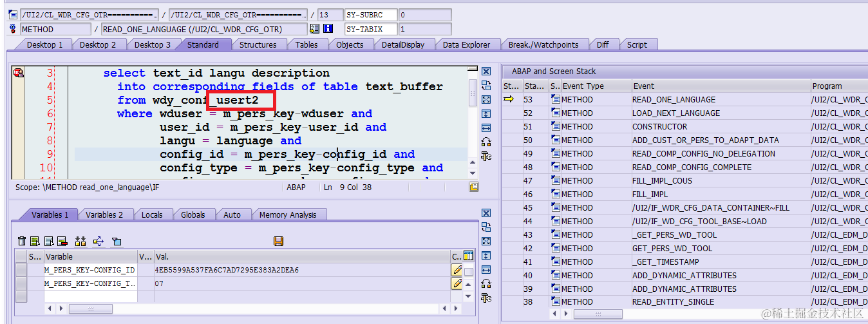Select row selector for M_PERS_KEY-CONFIG_T row

pyautogui.click(x=21, y=283)
